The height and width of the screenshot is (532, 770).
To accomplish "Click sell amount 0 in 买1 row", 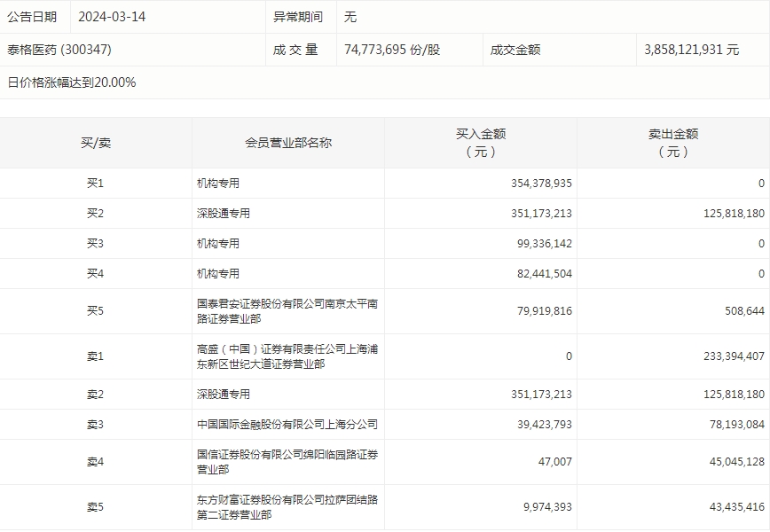I will pos(761,183).
